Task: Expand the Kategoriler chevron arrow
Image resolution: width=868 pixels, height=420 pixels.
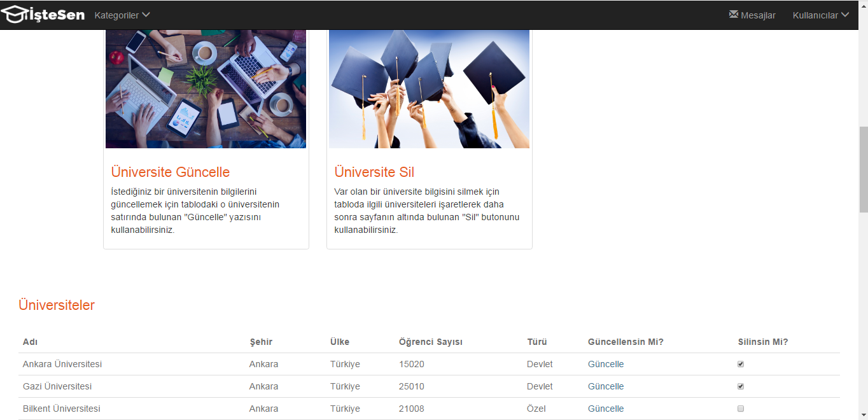Action: tap(146, 15)
